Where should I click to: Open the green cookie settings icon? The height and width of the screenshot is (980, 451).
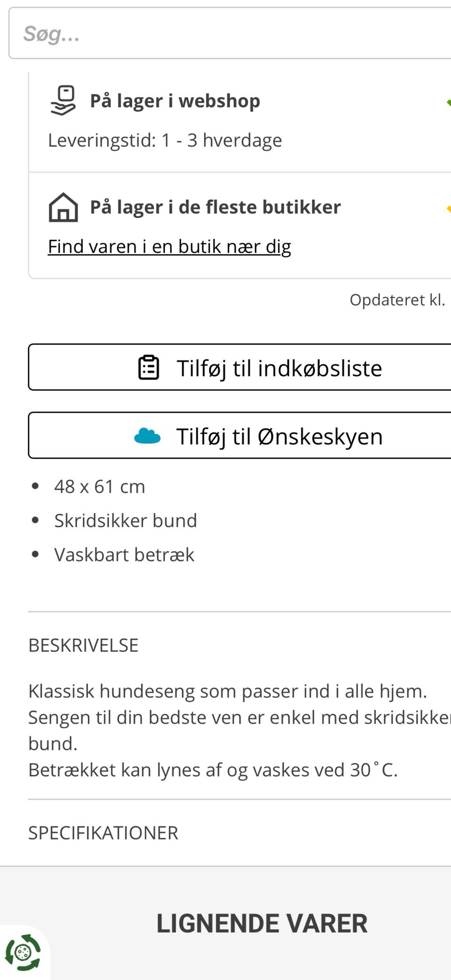pyautogui.click(x=23, y=952)
